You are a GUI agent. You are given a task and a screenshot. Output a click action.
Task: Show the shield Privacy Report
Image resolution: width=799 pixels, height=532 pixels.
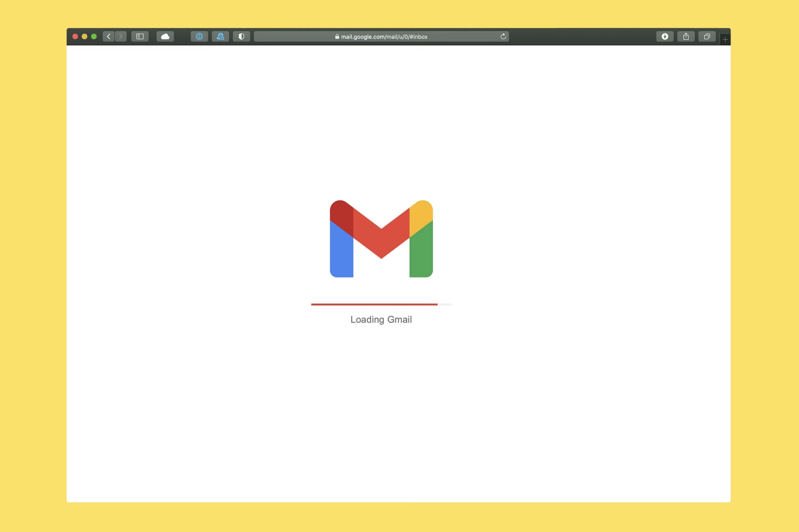tap(241, 36)
